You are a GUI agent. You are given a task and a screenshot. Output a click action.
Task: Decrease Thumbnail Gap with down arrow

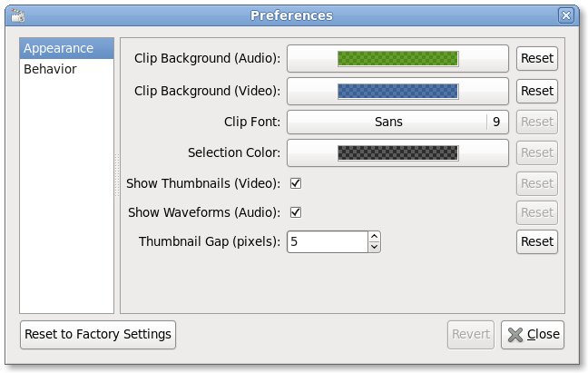(x=374, y=247)
